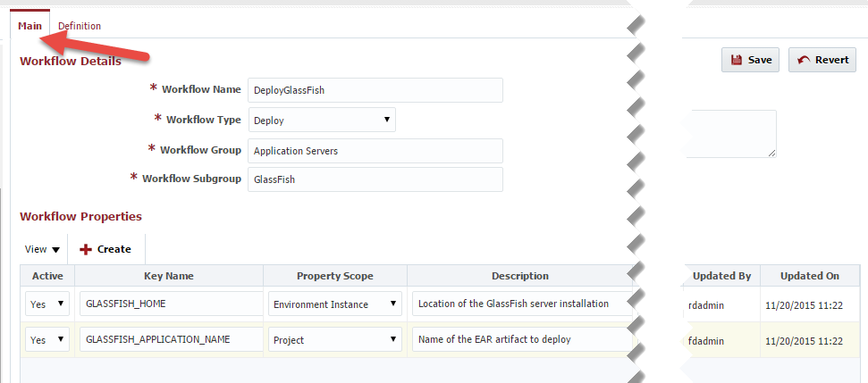Change Environment Instance property scope dropdown
Image resolution: width=868 pixels, height=383 pixels.
click(335, 304)
